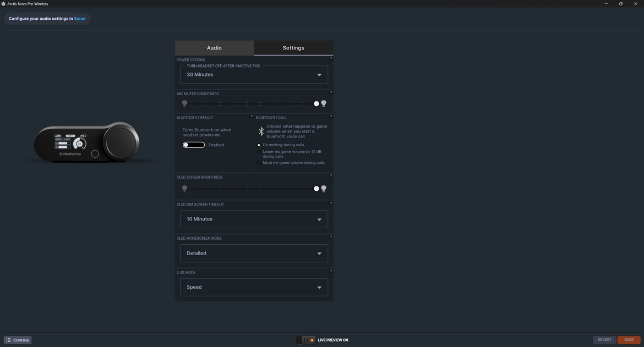Enable the Bluetooth Default toggle switch

click(x=194, y=145)
